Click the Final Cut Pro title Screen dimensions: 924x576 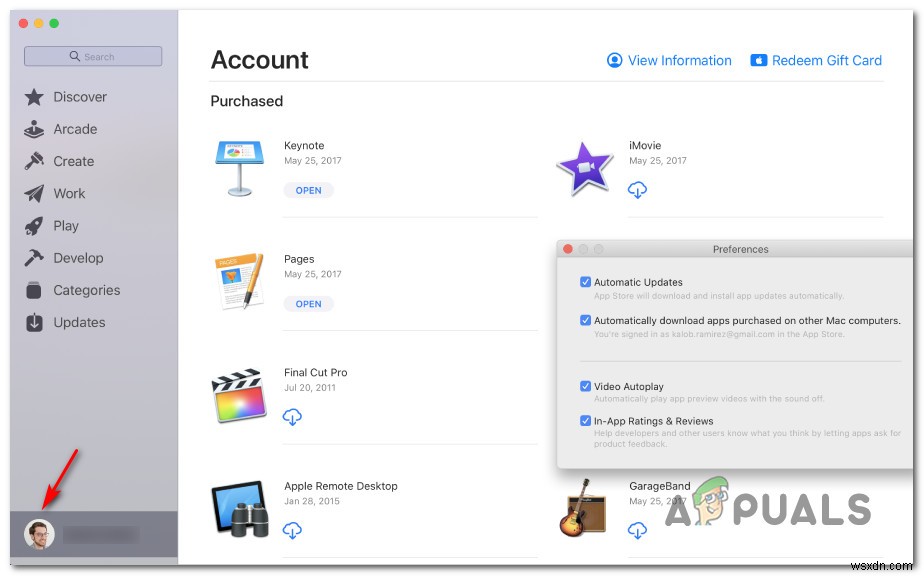pos(316,373)
